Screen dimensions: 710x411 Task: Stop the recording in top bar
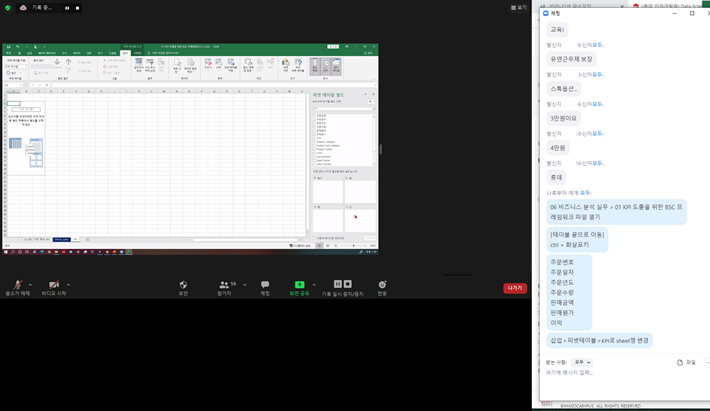pos(79,7)
